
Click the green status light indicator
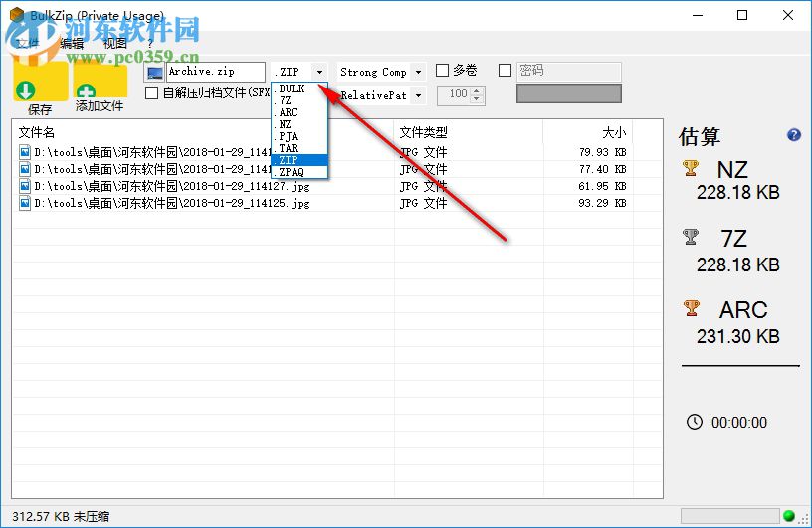click(x=789, y=516)
